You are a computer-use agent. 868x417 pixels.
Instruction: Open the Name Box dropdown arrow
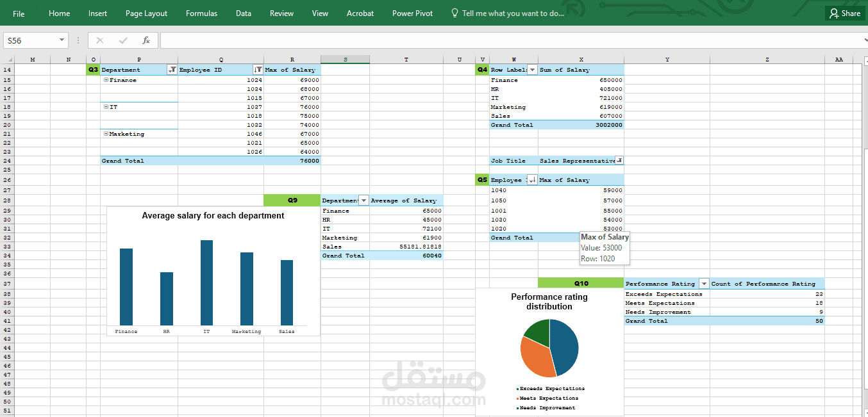(x=62, y=40)
